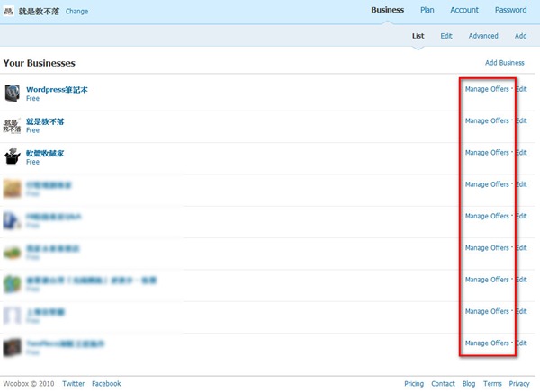Visit the Pricing page from footer
Viewport: 540px width, 392px height.
click(x=414, y=384)
